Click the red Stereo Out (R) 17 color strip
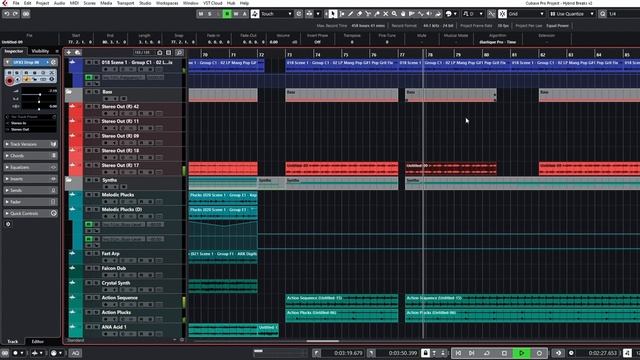This screenshot has width=640, height=360. (x=76, y=169)
